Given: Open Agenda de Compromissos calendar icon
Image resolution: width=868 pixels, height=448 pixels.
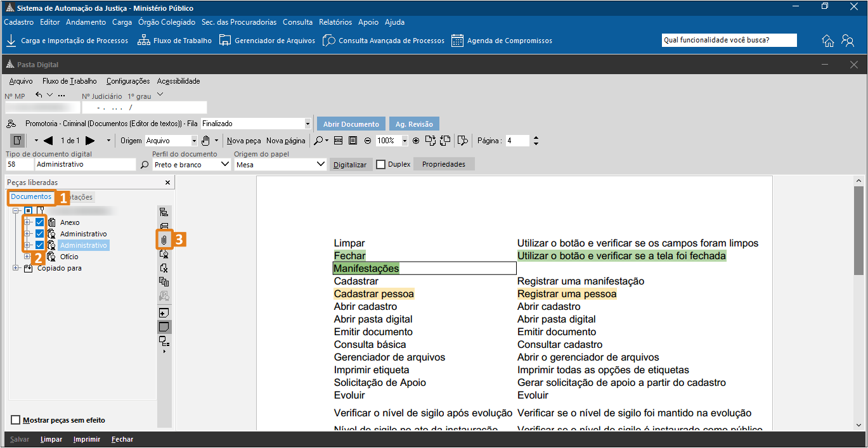Looking at the screenshot, I should [457, 41].
